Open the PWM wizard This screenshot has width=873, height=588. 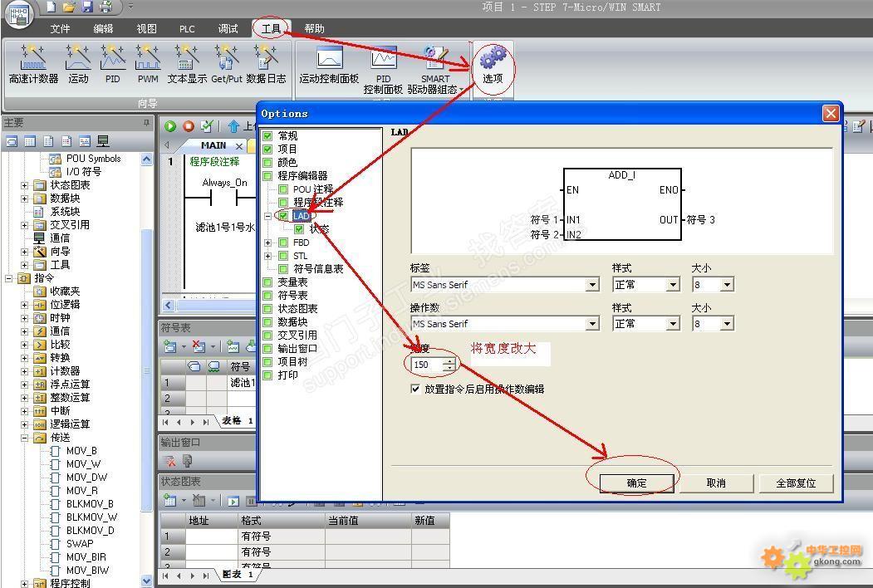point(148,64)
